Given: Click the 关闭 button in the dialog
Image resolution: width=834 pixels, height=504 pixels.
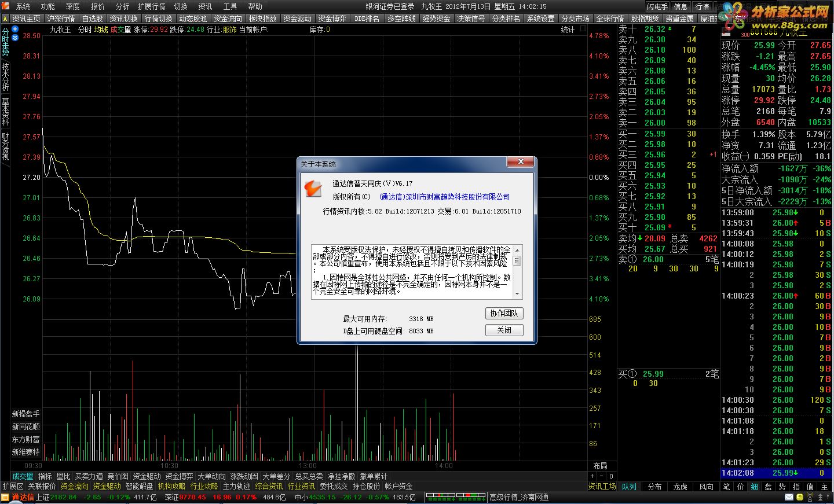Looking at the screenshot, I should pos(504,330).
